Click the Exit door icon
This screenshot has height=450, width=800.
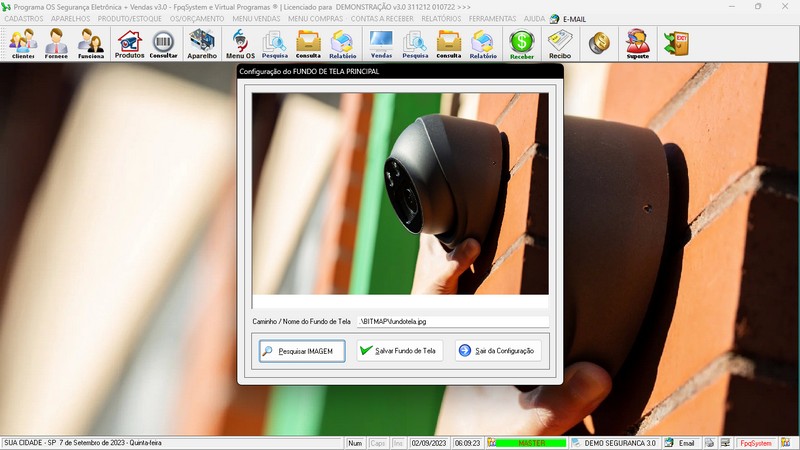[676, 43]
